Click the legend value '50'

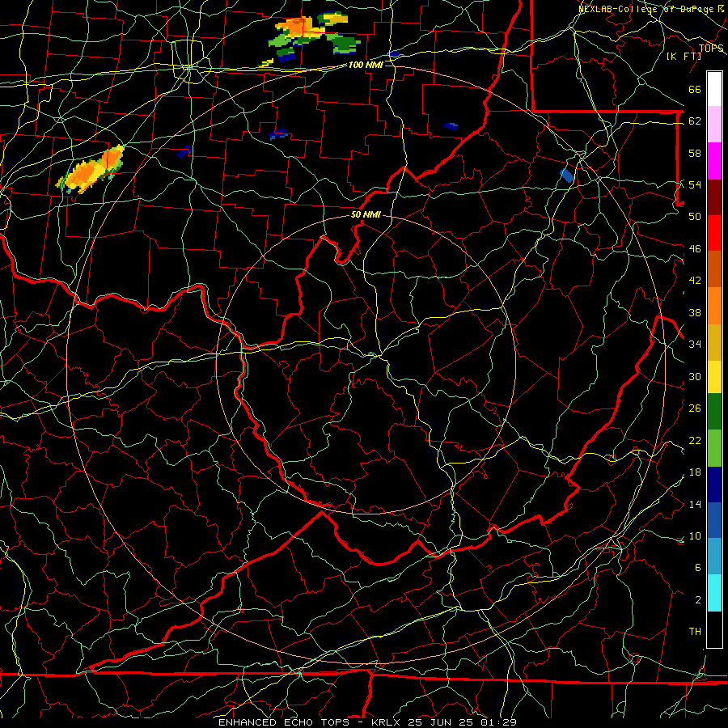pos(695,216)
